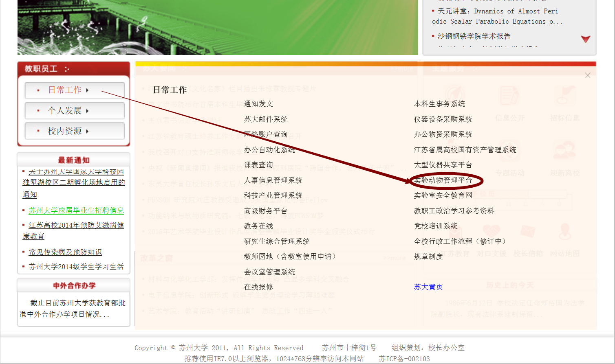Open 高级财务平台

coord(266,211)
